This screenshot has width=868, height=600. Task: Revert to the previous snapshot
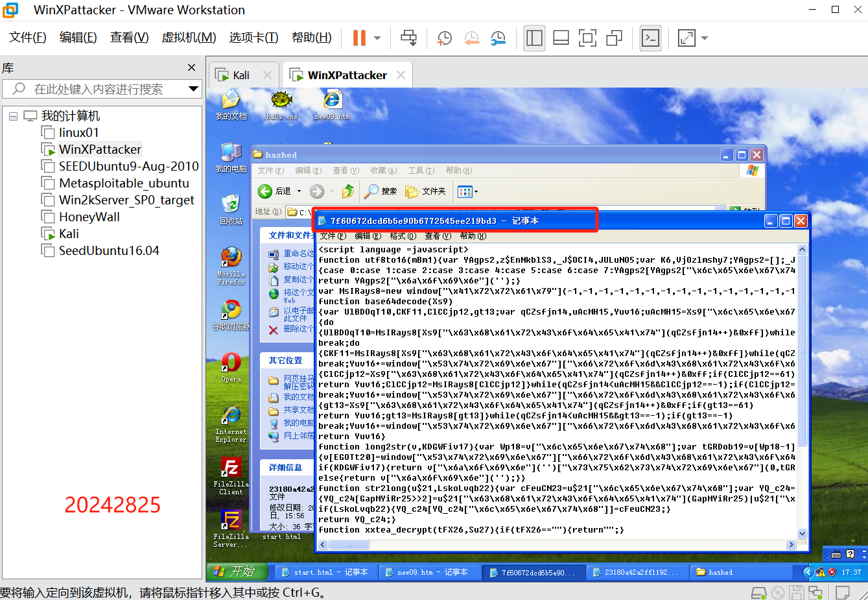coord(471,38)
